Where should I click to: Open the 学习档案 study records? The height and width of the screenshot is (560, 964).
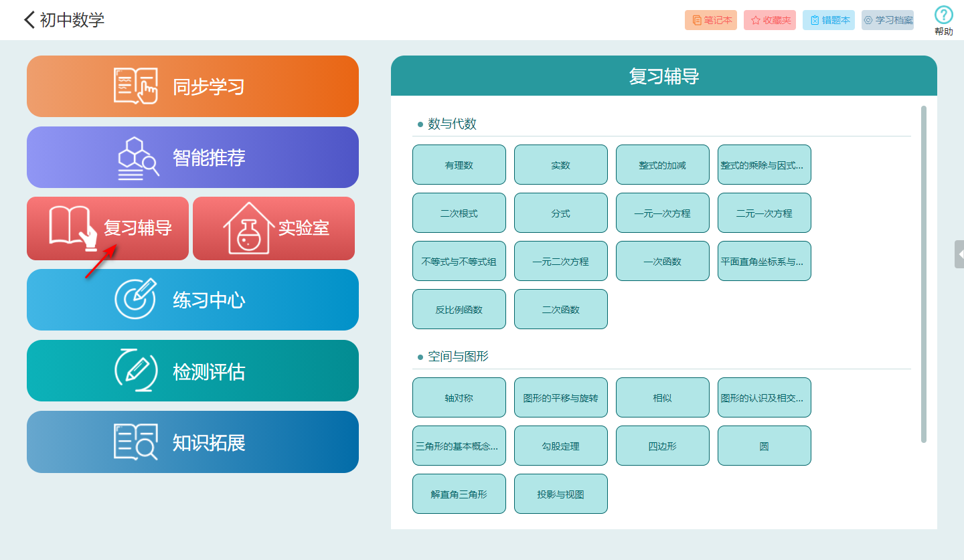pyautogui.click(x=888, y=20)
